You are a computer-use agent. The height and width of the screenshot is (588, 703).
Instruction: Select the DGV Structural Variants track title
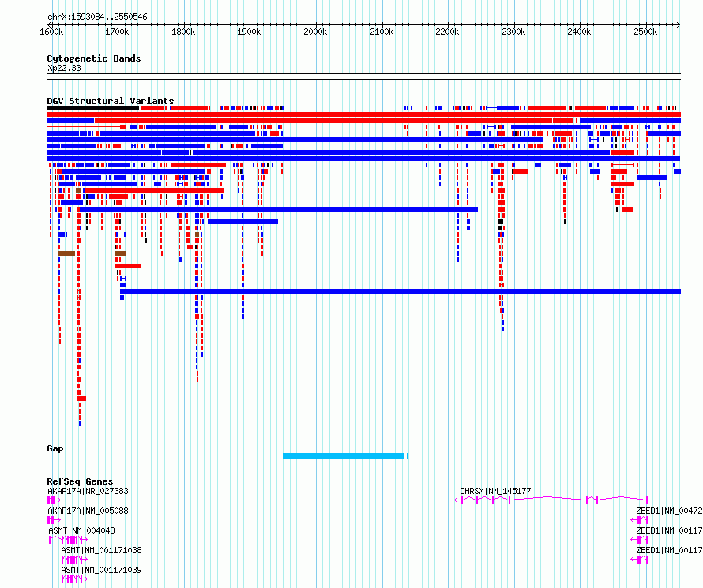[111, 101]
